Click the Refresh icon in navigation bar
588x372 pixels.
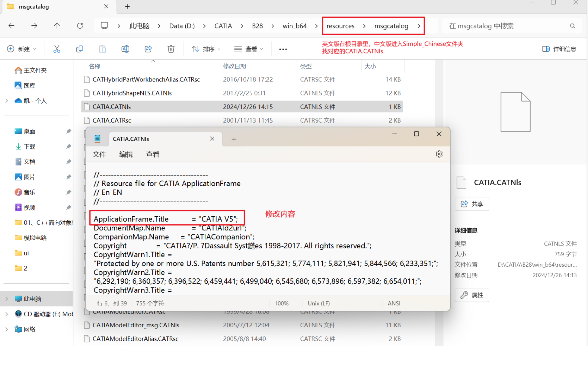coord(80,26)
